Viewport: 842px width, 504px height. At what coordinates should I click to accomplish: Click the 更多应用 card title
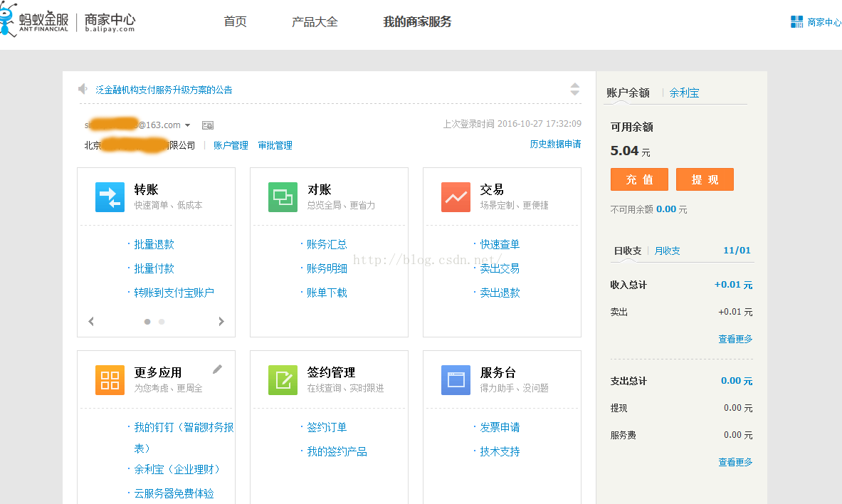tap(158, 372)
